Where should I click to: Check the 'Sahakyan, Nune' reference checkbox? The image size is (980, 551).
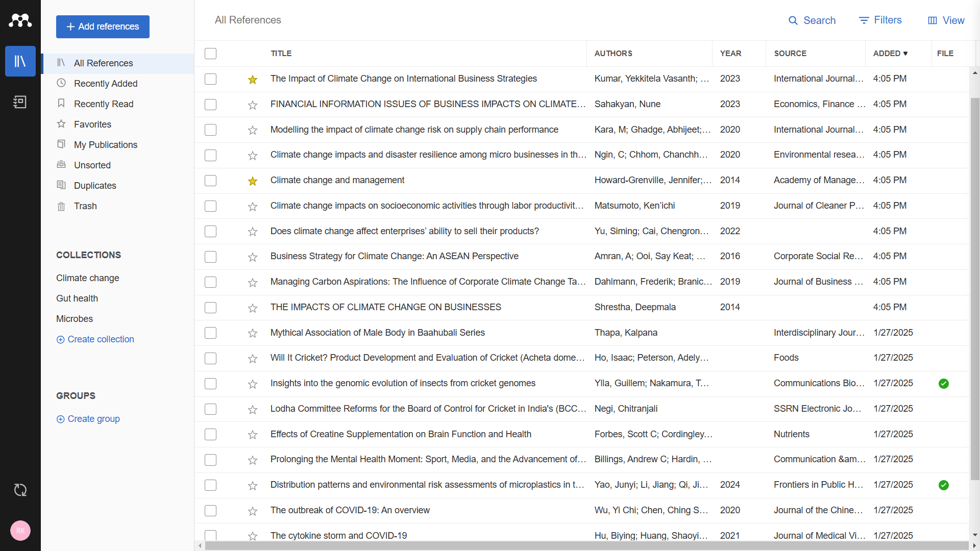(x=211, y=105)
